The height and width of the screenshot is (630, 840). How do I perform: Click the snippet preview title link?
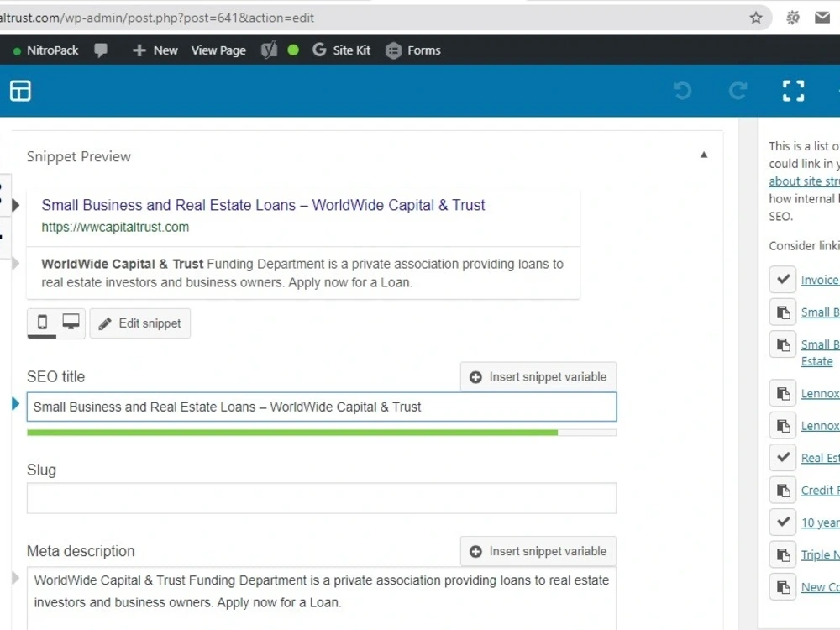[263, 205]
